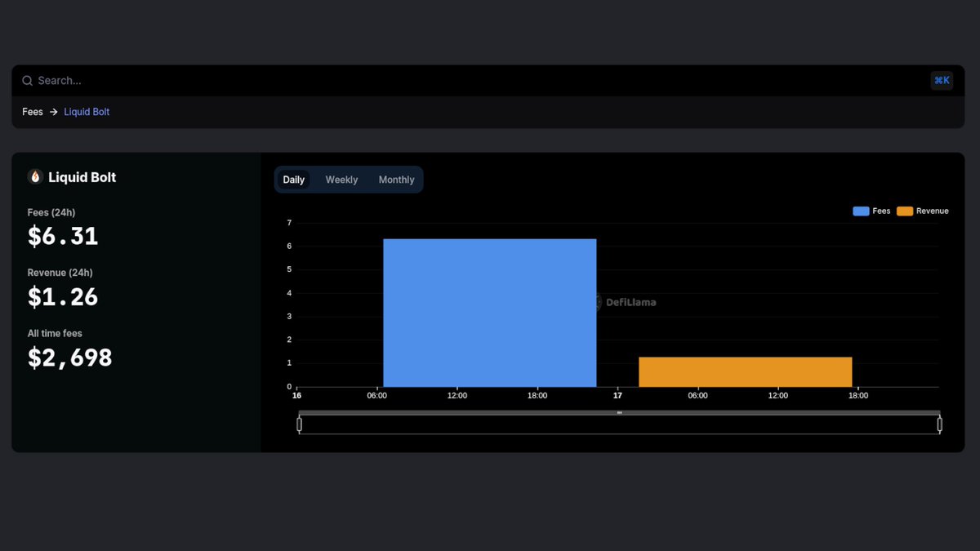Click the search magnifier icon
Screen dimensions: 980x551
[28, 81]
